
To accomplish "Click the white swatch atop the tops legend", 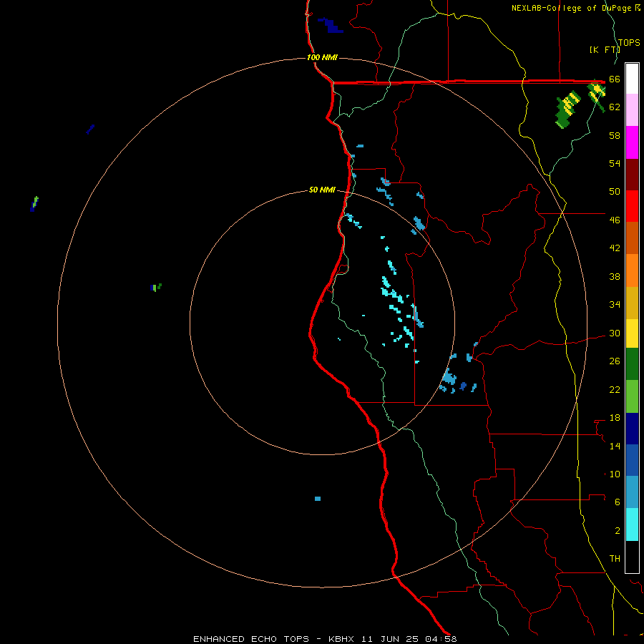I will (632, 79).
